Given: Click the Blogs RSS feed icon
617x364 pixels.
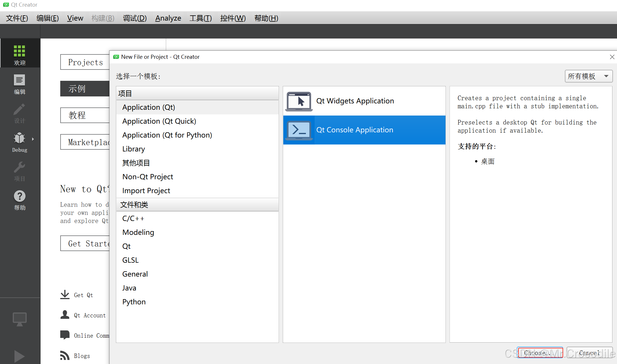Looking at the screenshot, I should click(x=65, y=355).
